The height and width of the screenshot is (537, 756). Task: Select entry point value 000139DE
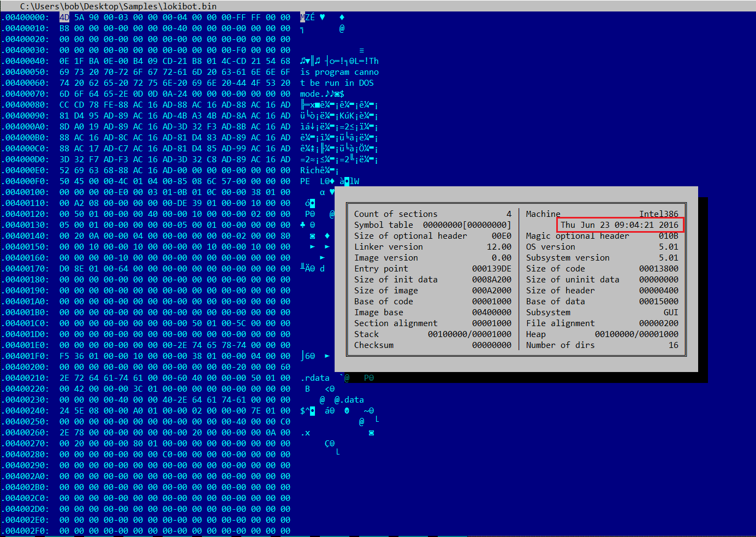(492, 269)
